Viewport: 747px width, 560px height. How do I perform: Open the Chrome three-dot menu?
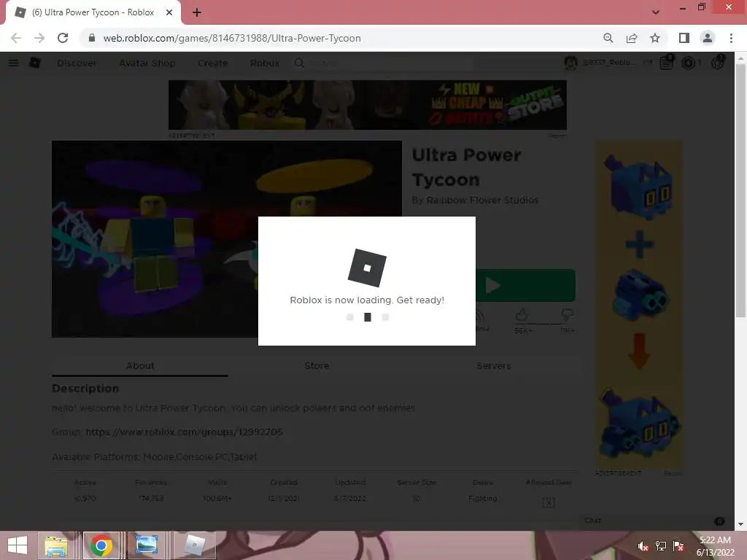point(731,38)
